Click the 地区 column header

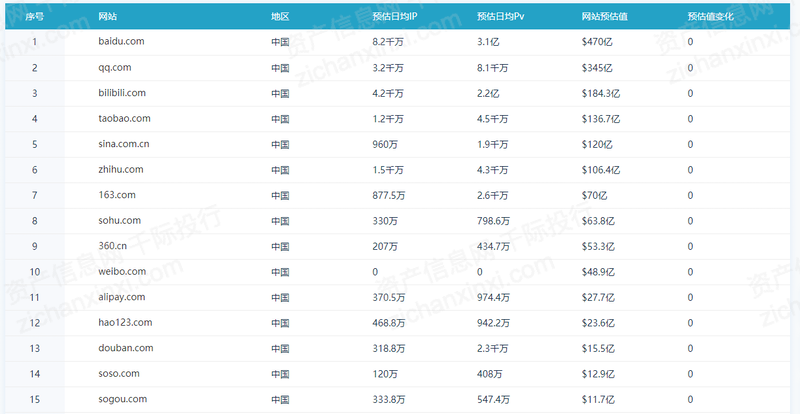[x=280, y=16]
